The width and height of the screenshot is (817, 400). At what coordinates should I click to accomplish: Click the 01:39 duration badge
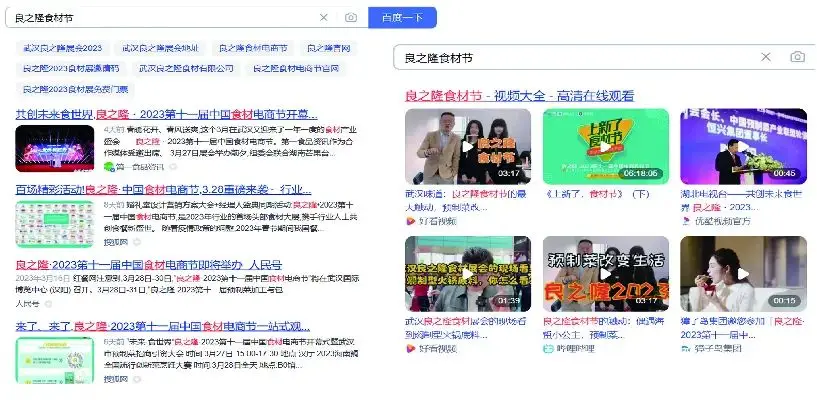[x=509, y=301]
